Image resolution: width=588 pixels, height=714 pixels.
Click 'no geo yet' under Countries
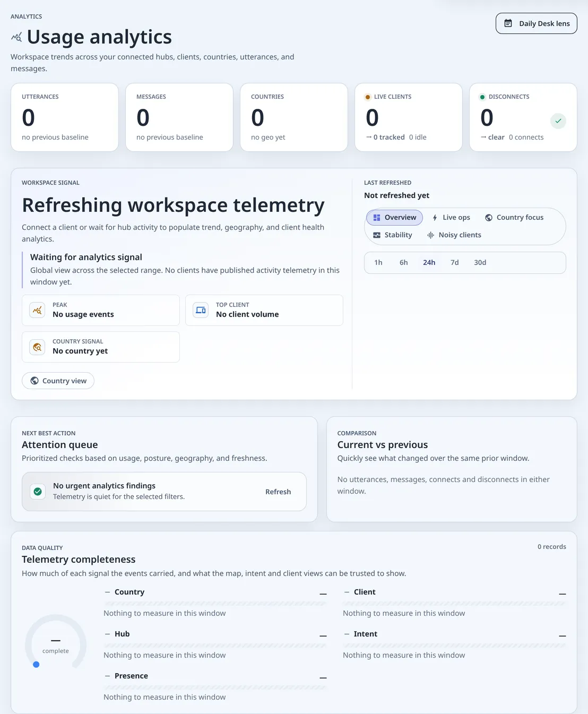point(268,137)
